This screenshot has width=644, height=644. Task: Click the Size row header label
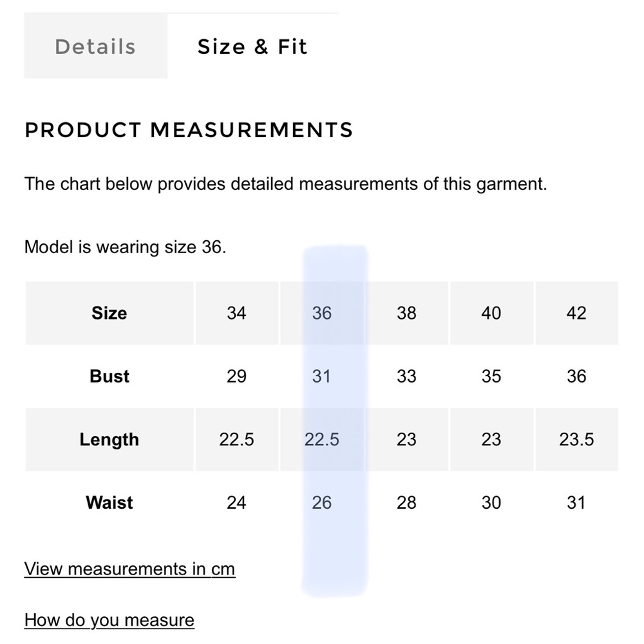[x=109, y=313]
